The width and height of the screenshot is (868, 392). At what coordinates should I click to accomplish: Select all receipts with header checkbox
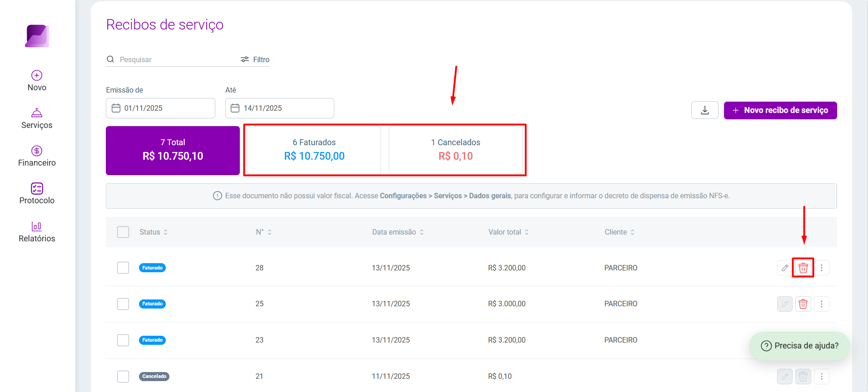click(123, 232)
